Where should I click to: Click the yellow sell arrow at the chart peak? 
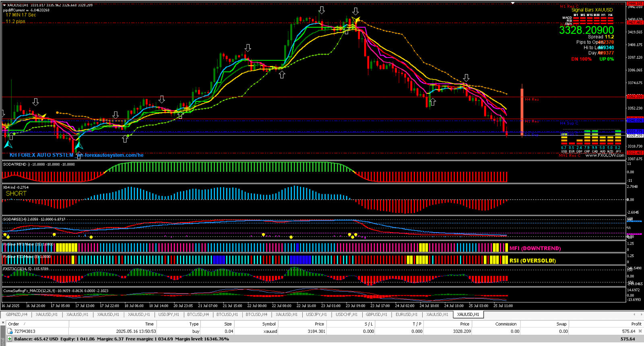pos(356,20)
